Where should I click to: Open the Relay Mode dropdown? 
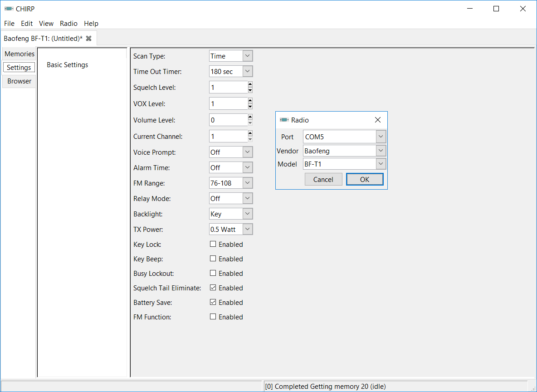[x=248, y=198]
